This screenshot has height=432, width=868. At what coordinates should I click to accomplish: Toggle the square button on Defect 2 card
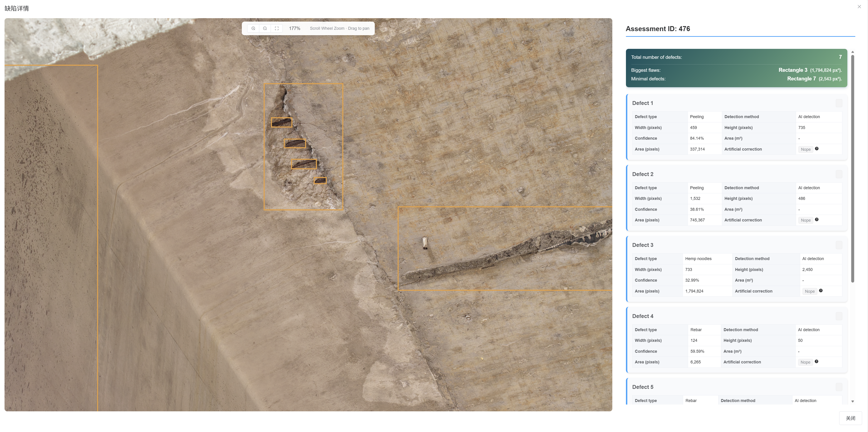(839, 174)
